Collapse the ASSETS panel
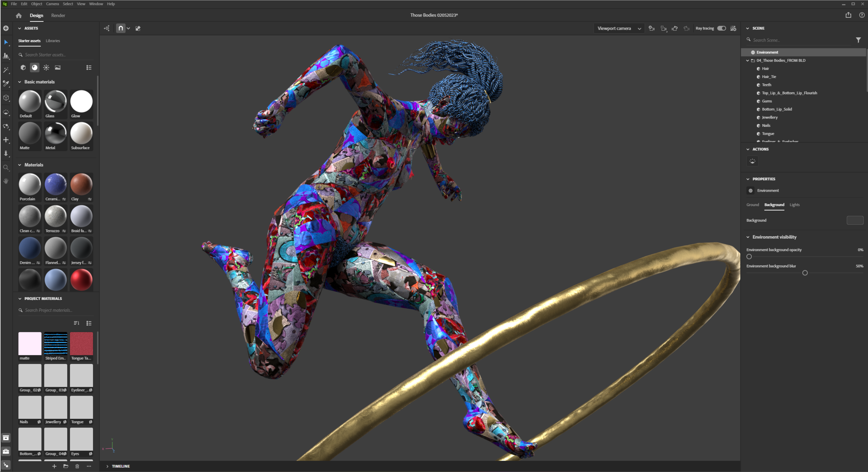The height and width of the screenshot is (472, 868). (19, 28)
